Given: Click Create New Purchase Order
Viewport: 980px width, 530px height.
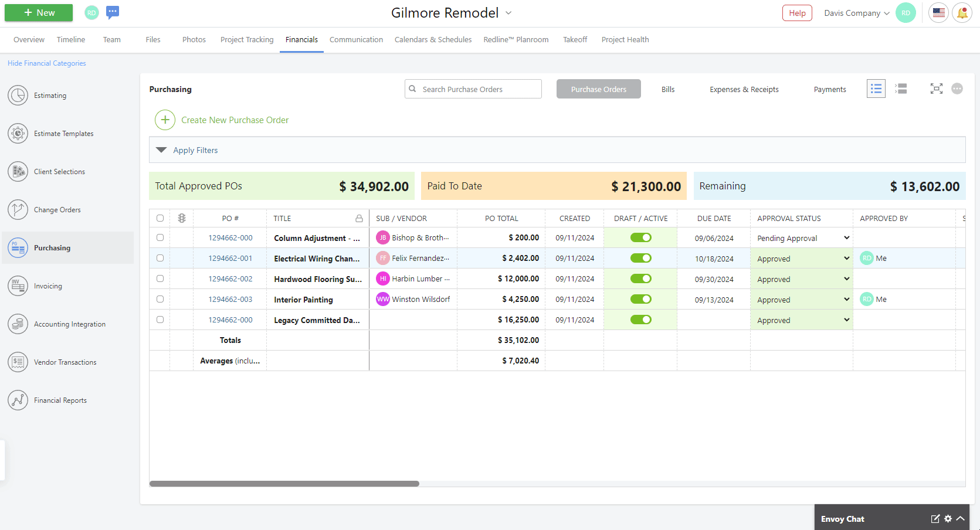Looking at the screenshot, I should coord(235,120).
